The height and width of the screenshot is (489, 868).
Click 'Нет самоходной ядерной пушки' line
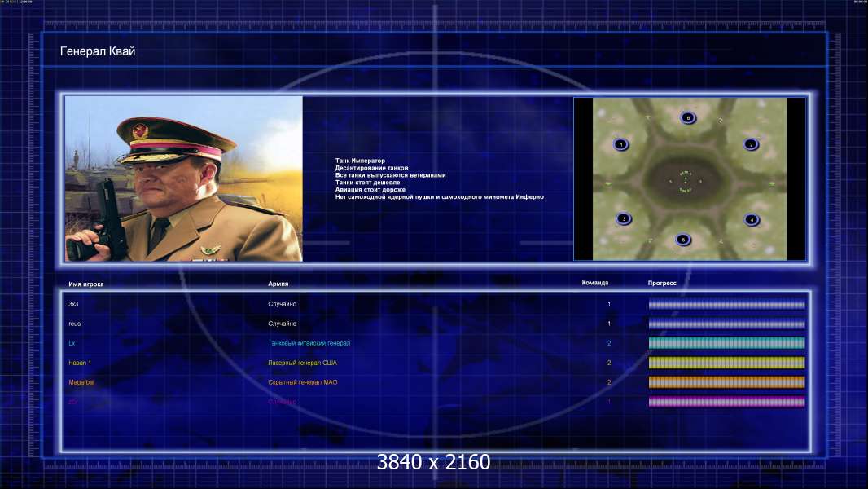pyautogui.click(x=439, y=196)
